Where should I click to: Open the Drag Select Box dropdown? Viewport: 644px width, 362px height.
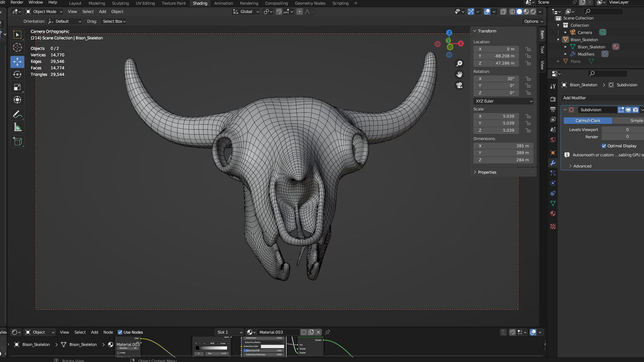(x=114, y=21)
